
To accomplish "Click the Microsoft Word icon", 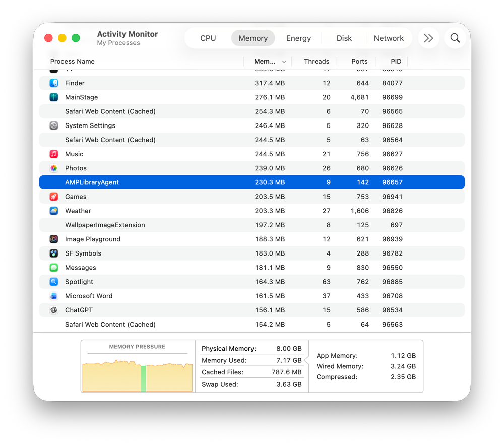I will point(54,296).
